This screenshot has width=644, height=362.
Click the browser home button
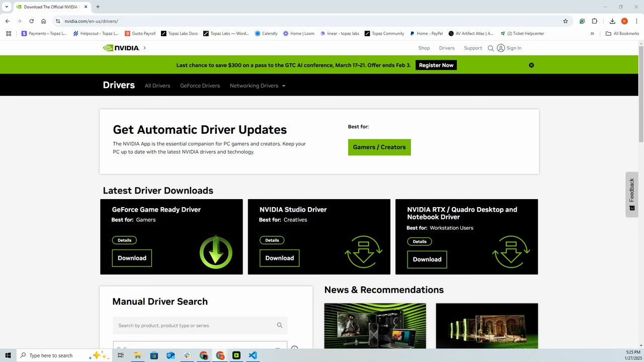click(44, 21)
